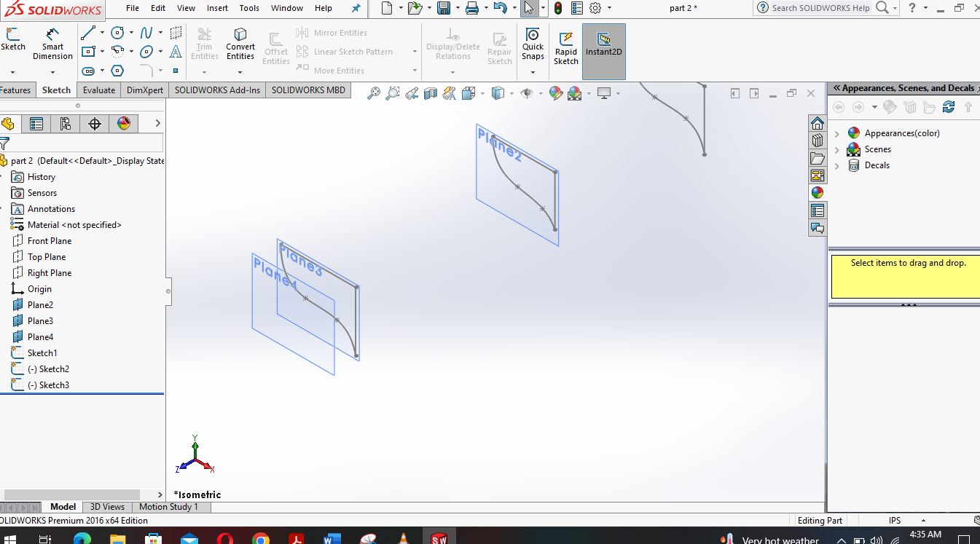Open the DimXpertManager tab icon
Image resolution: width=980 pixels, height=544 pixels.
(x=94, y=124)
